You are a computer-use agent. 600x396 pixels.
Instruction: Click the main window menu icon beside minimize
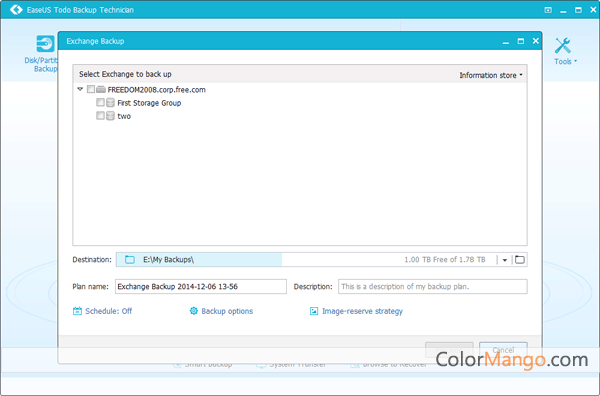[x=548, y=10]
